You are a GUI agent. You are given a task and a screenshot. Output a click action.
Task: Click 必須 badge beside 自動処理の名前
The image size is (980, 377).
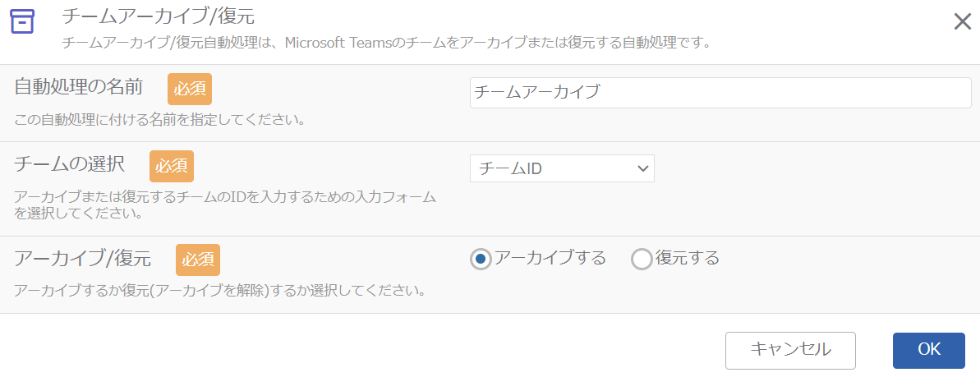pyautogui.click(x=190, y=89)
